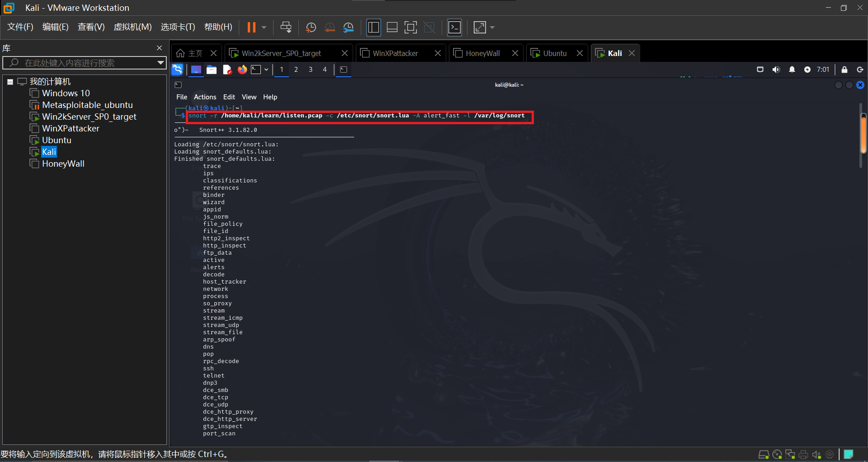Screen dimensions: 868x462
Task: Enter full screen mode via toolbar icon
Action: tap(410, 28)
